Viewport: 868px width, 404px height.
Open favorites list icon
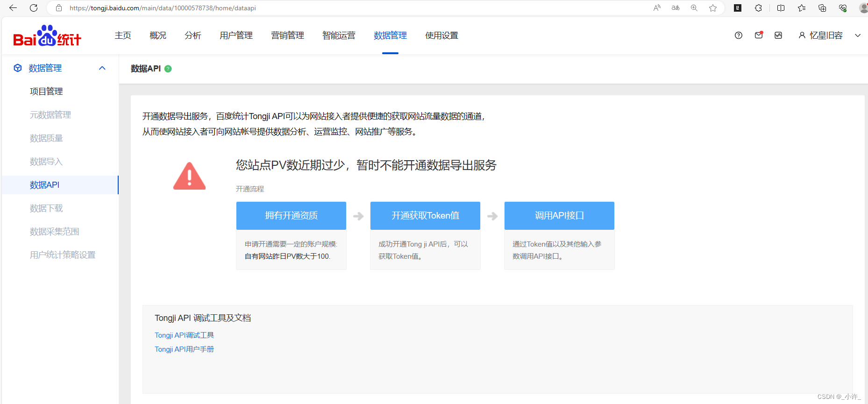(802, 8)
